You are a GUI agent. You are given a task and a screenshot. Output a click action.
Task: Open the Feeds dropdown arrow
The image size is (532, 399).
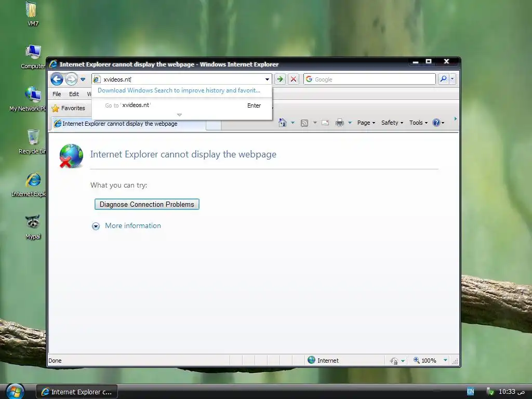(315, 123)
